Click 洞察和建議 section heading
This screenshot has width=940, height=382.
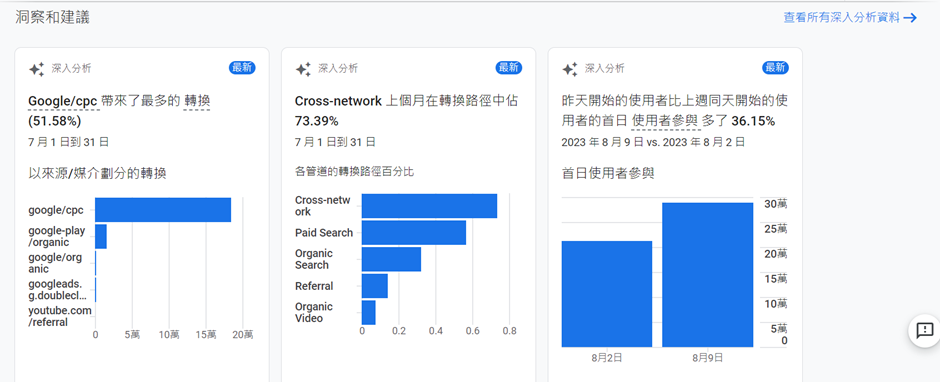[x=52, y=17]
